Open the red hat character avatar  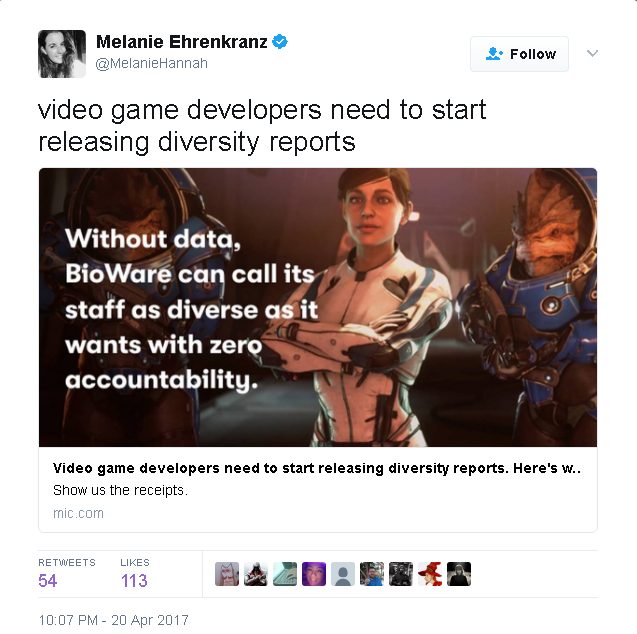[x=430, y=574]
